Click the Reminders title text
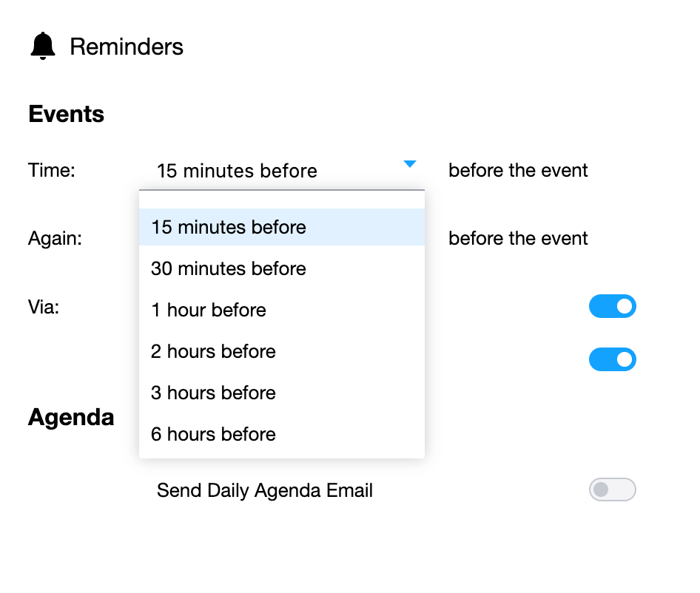 tap(127, 47)
